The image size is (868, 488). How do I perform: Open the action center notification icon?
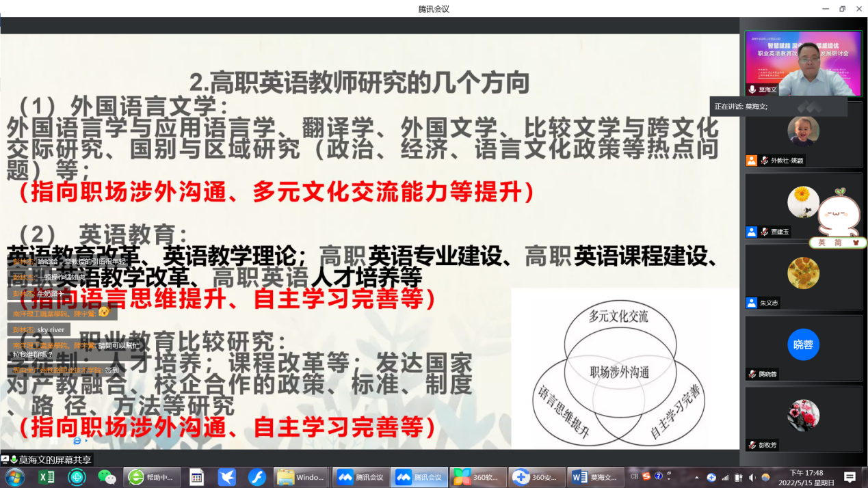pos(850,477)
